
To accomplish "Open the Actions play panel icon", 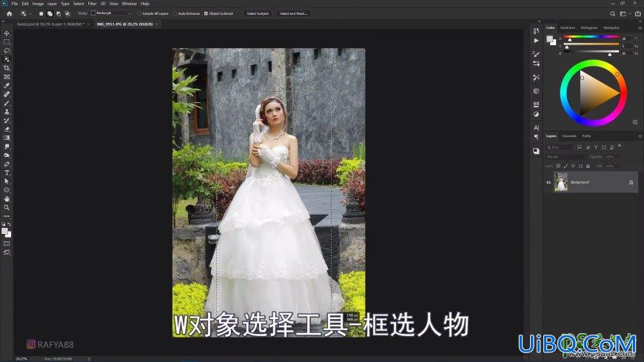I will (536, 41).
